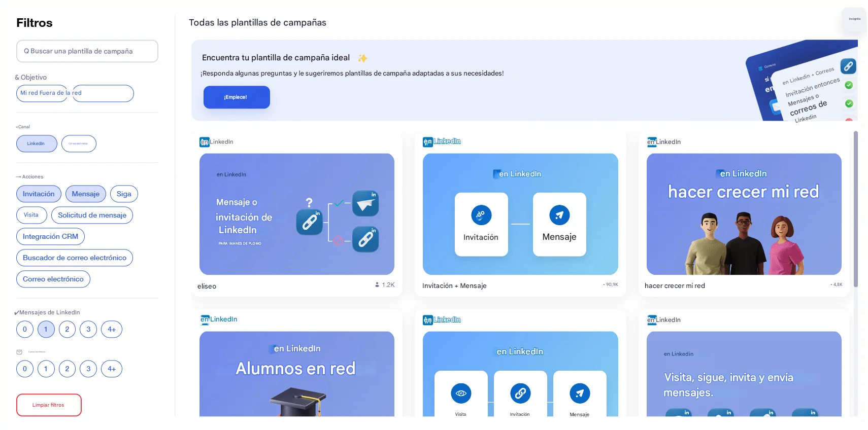The width and height of the screenshot is (868, 430).
Task: Click the user count icon beside 1.2K
Action: point(377,285)
